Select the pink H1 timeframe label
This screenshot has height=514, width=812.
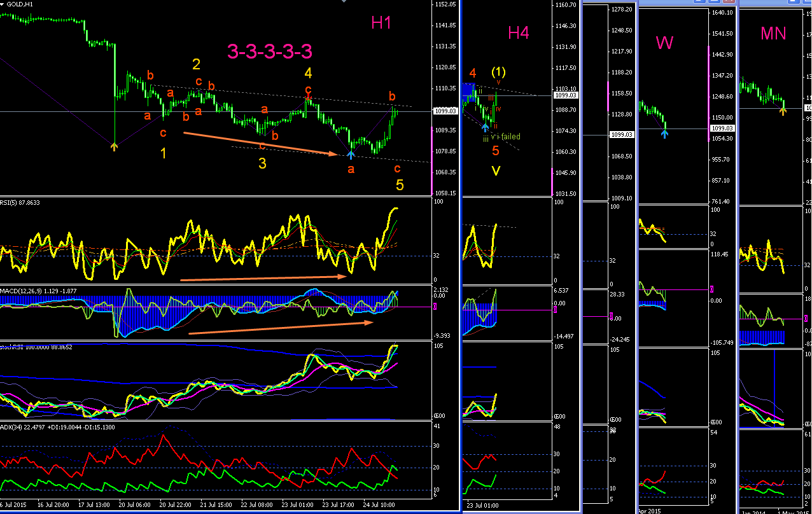coord(381,24)
